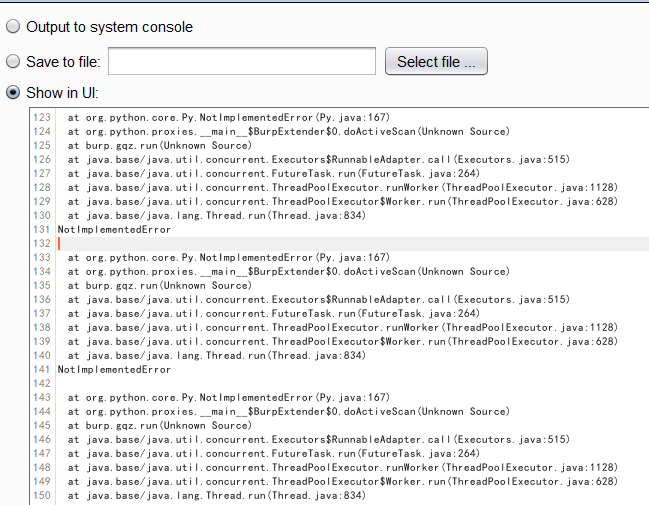Click line 130 Thread.run entry

click(x=217, y=216)
